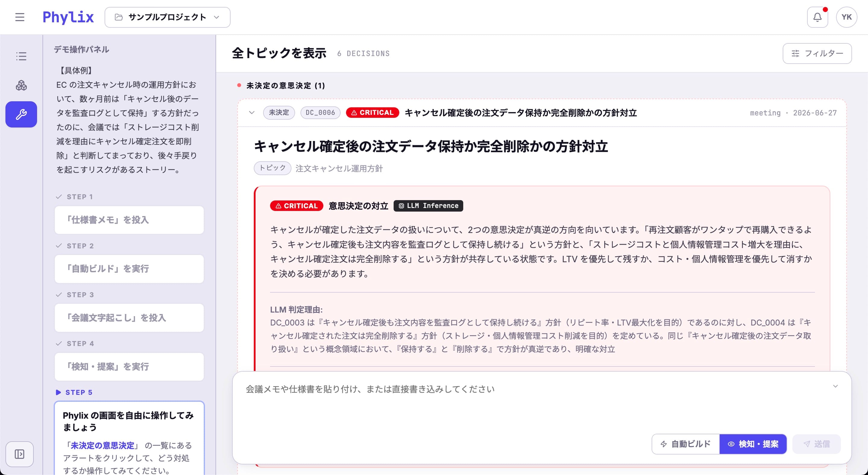Screen dimensions: 868x475
Task: Select the 自動ビルド mode button
Action: point(686,444)
